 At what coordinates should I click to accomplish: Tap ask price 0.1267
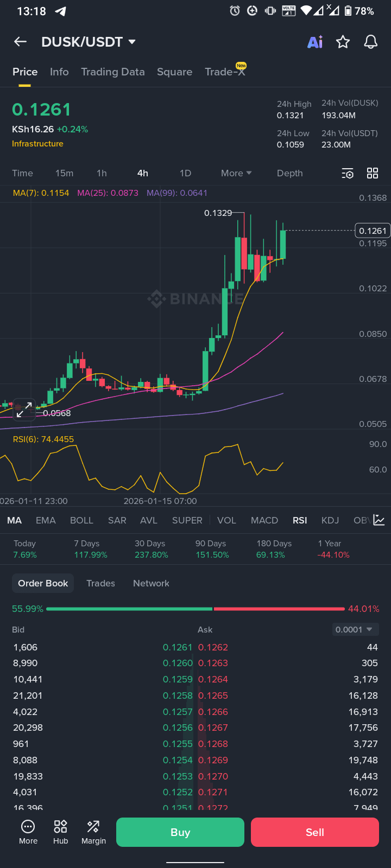213,727
